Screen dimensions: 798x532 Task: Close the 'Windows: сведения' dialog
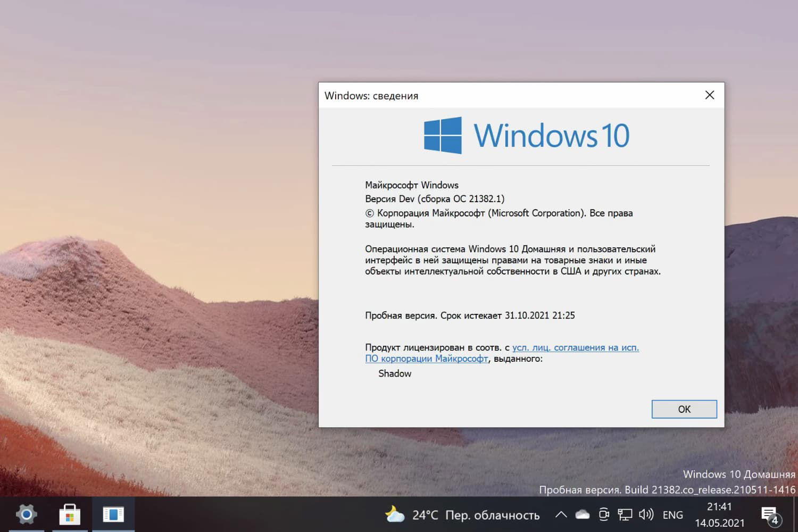coord(710,95)
